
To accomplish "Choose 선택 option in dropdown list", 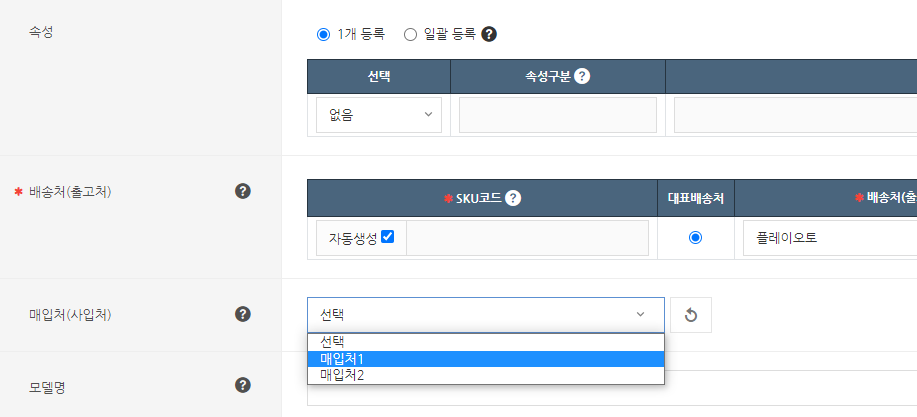I will point(485,342).
